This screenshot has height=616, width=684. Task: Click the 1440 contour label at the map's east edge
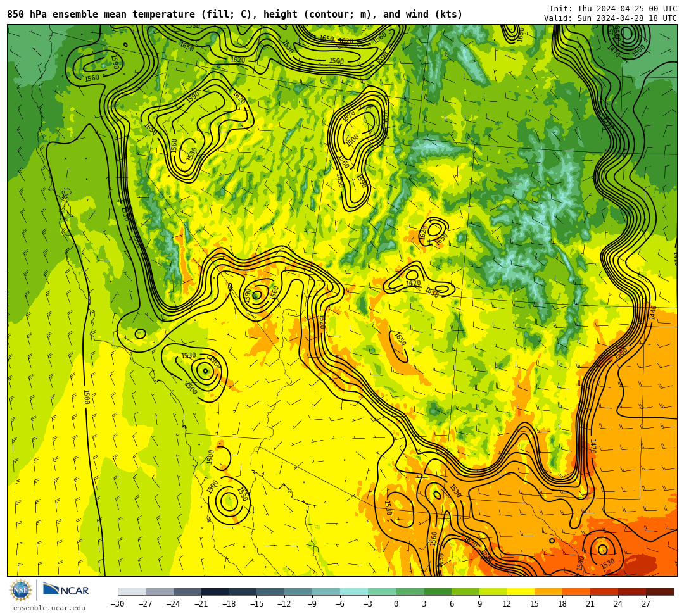click(653, 313)
